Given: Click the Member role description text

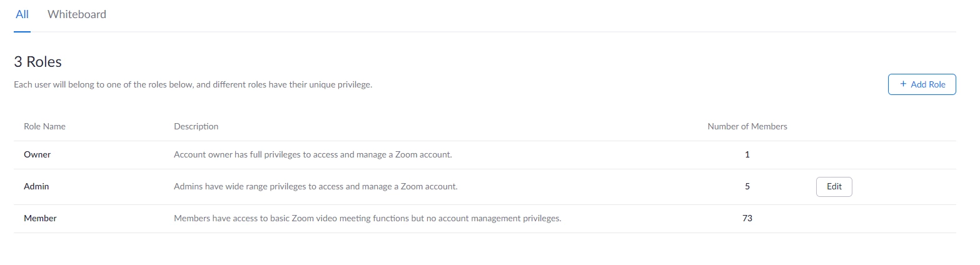Looking at the screenshot, I should (x=368, y=218).
